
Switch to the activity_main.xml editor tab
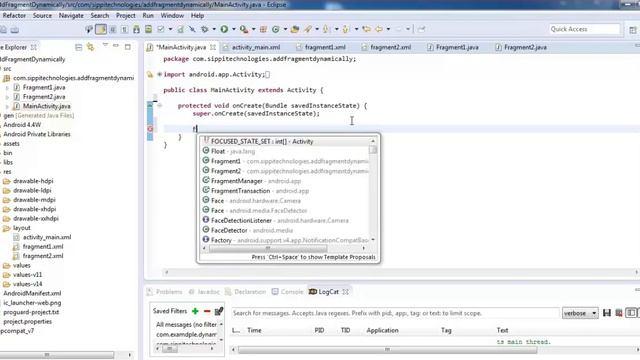pyautogui.click(x=256, y=47)
